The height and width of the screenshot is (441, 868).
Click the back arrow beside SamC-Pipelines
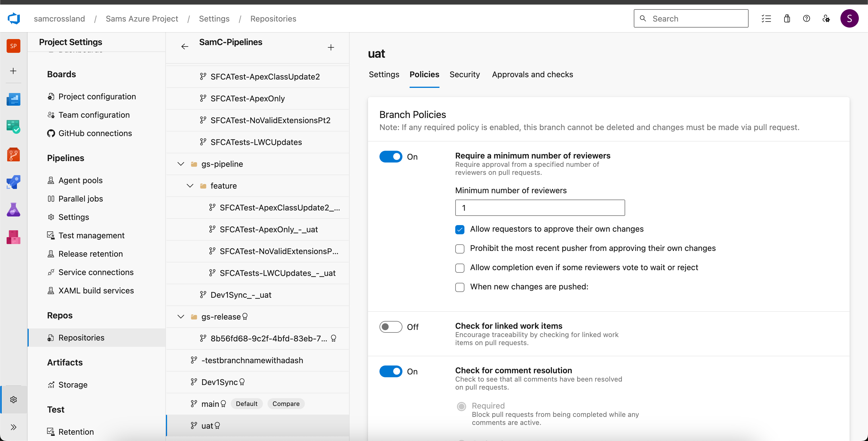coord(185,47)
